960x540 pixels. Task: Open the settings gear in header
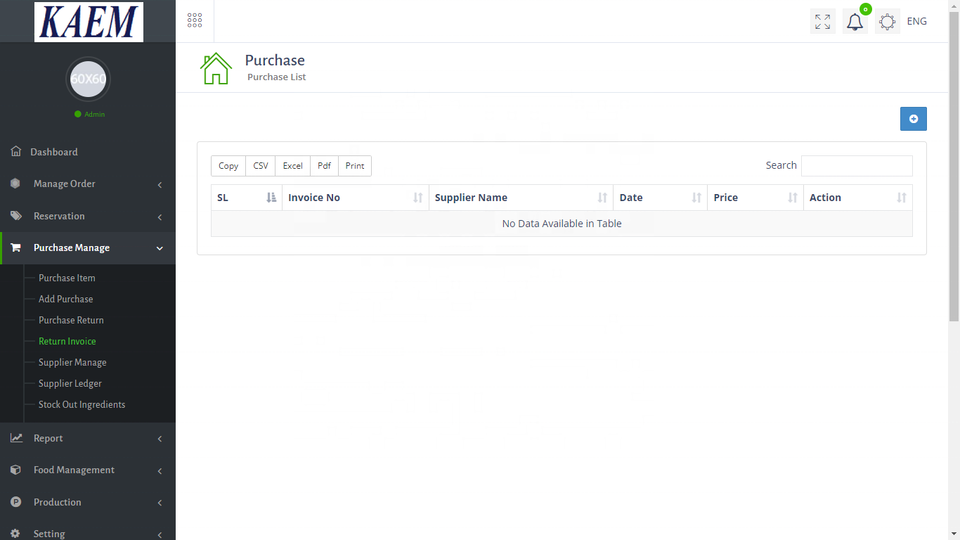(887, 22)
